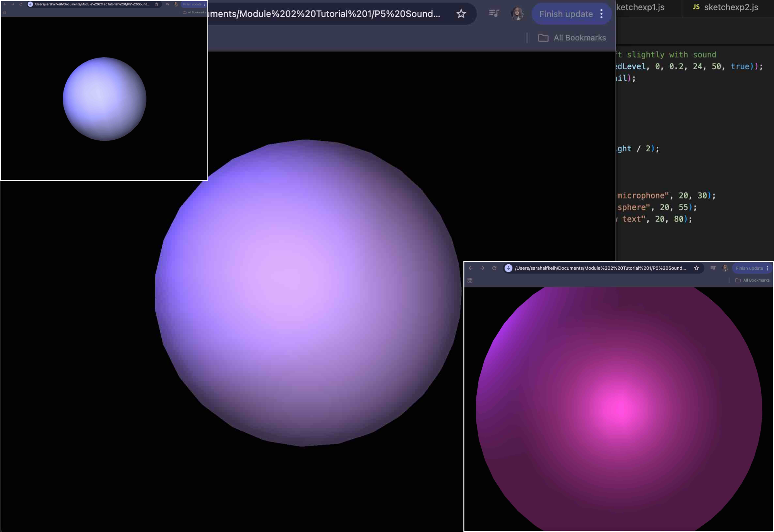Click microphone permission icon in pink-sphere browser
The height and width of the screenshot is (532, 774).
[509, 268]
